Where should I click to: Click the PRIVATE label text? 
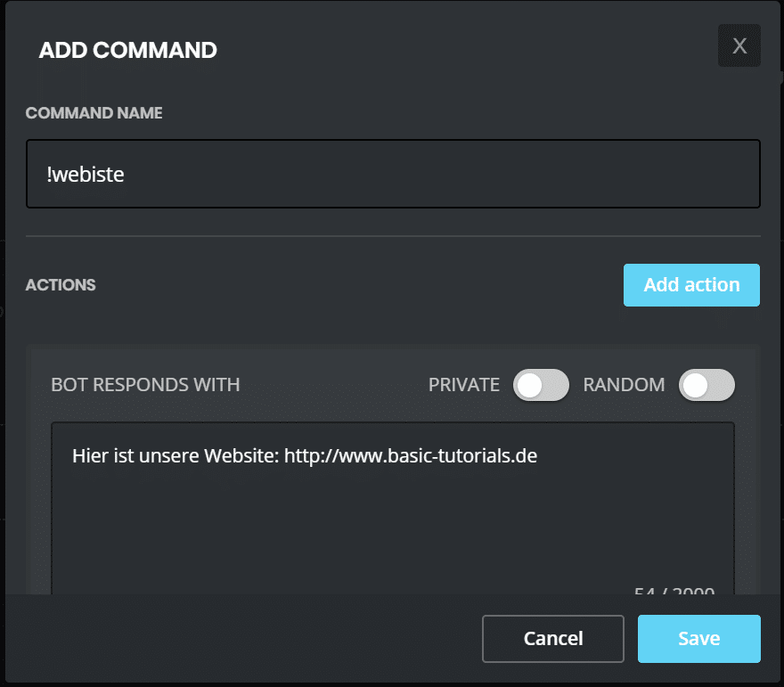click(x=463, y=385)
